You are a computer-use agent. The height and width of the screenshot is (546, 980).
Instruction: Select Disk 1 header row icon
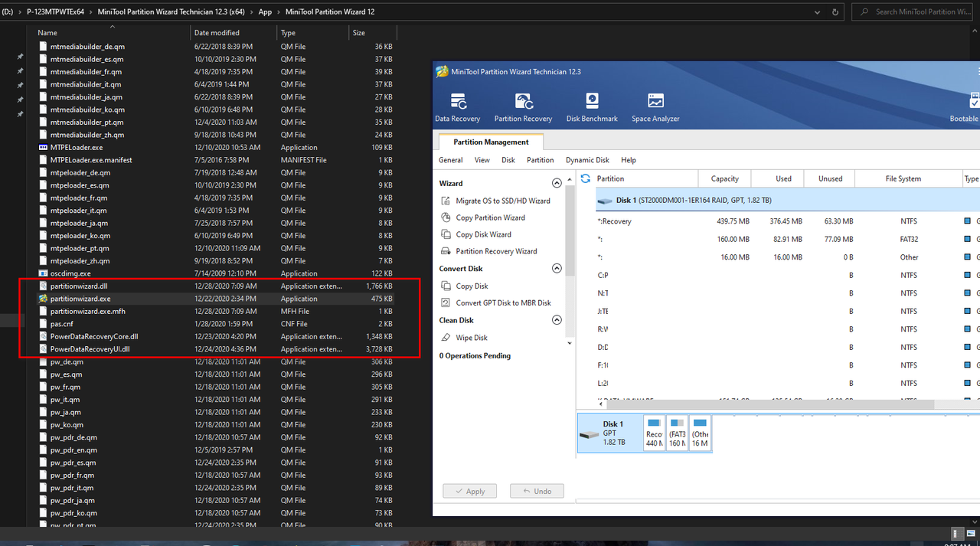point(605,201)
